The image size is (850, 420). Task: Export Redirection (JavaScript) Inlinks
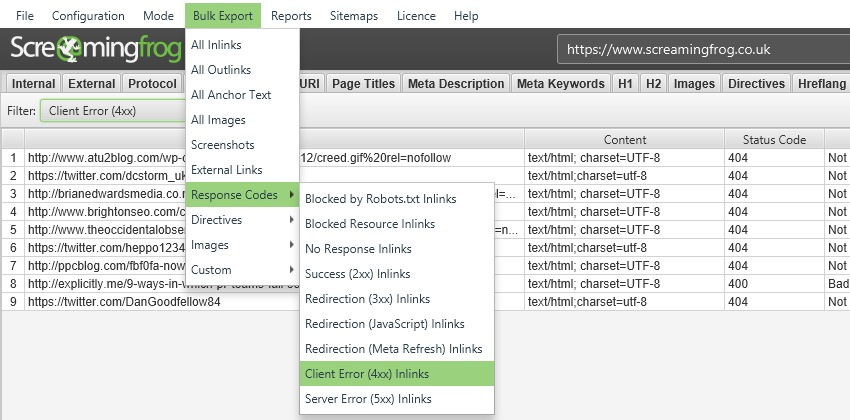click(x=397, y=324)
